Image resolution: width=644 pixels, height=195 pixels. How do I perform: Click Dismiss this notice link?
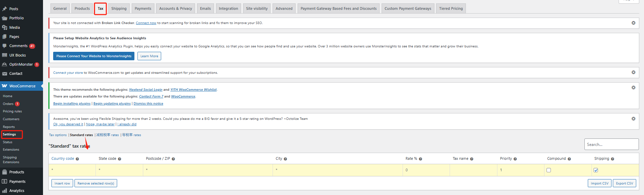148,104
